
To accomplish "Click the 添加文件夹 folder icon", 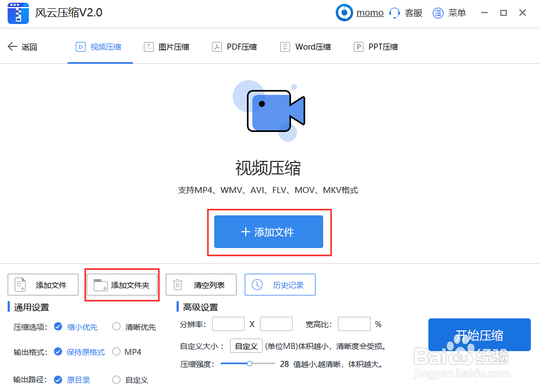I will 100,284.
